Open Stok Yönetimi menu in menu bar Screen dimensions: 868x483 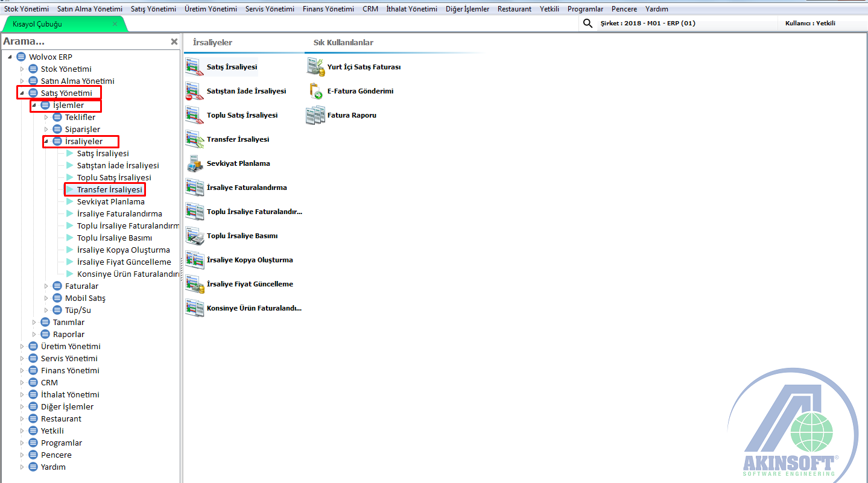[27, 9]
